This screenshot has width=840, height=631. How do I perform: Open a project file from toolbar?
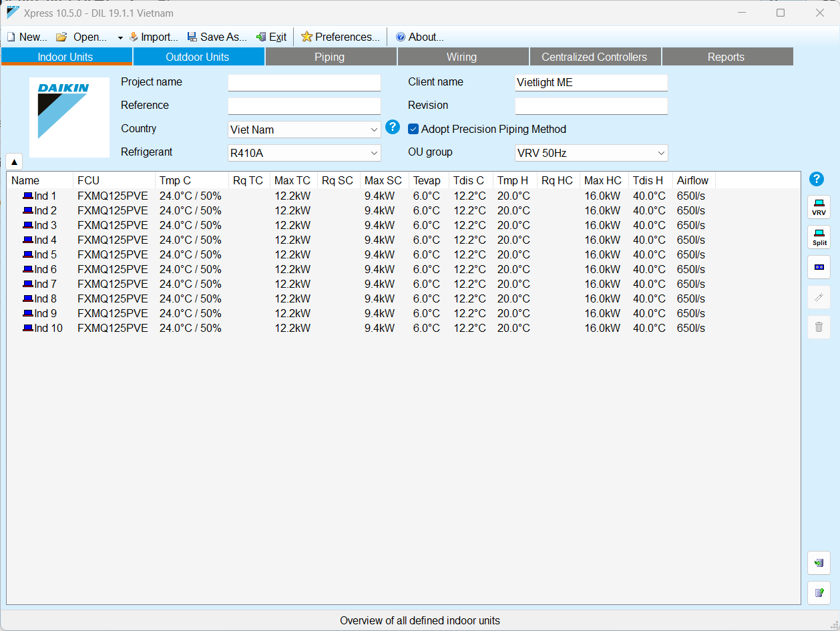point(81,37)
